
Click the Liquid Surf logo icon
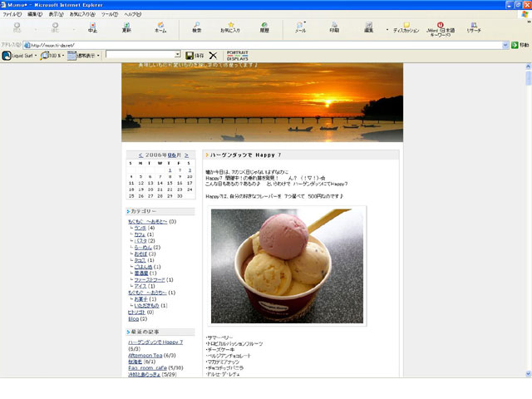(x=7, y=56)
